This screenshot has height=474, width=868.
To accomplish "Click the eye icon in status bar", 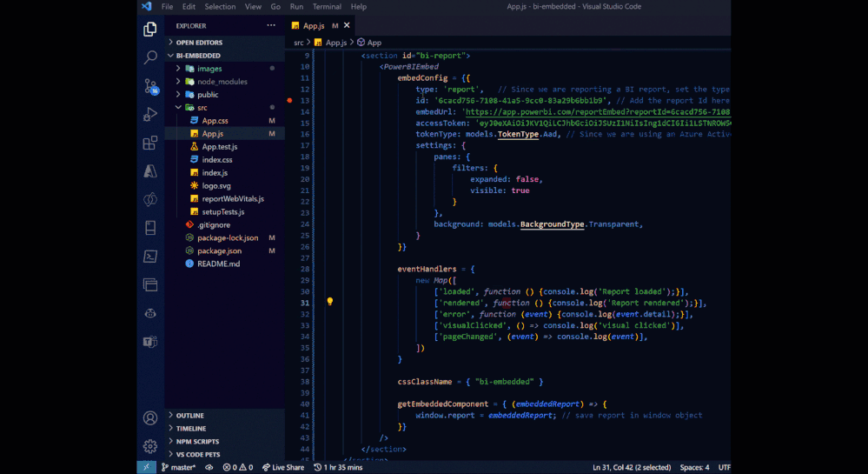I will 209,467.
